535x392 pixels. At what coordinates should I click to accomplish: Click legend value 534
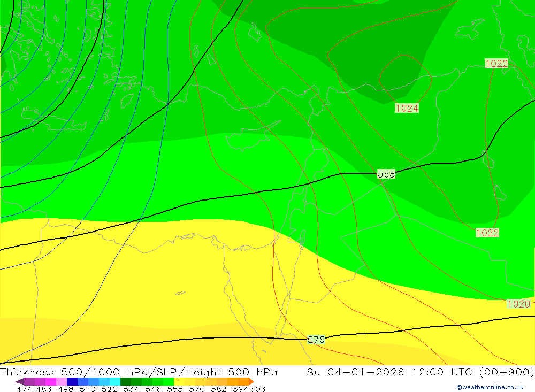131,389
